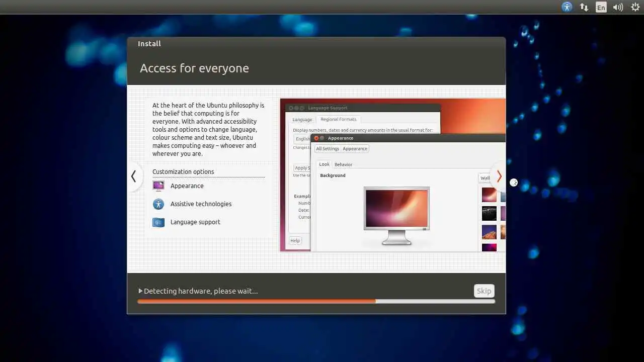Select the Language support option text
The width and height of the screenshot is (644, 362).
click(x=195, y=222)
